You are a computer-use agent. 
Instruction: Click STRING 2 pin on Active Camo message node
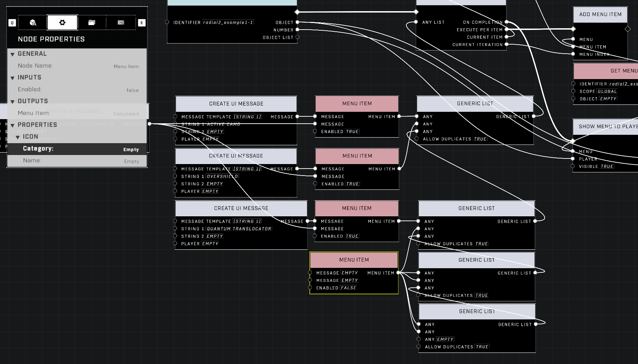[x=175, y=131]
